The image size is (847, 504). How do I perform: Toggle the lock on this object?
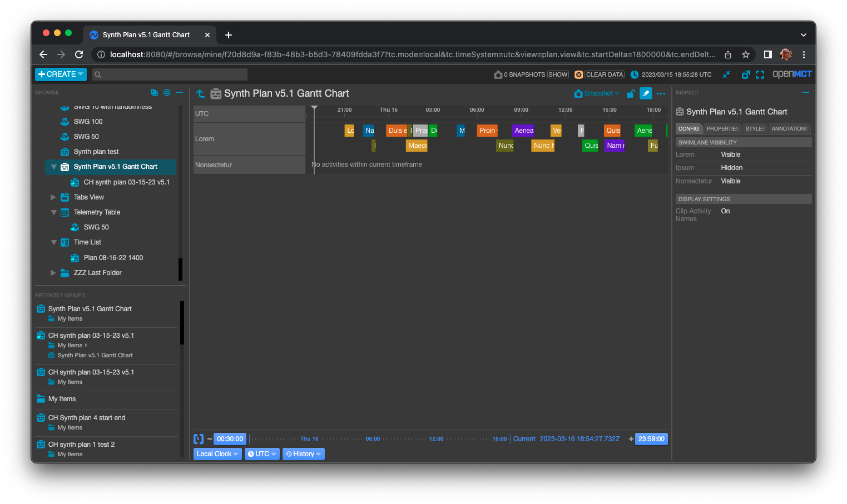(631, 93)
